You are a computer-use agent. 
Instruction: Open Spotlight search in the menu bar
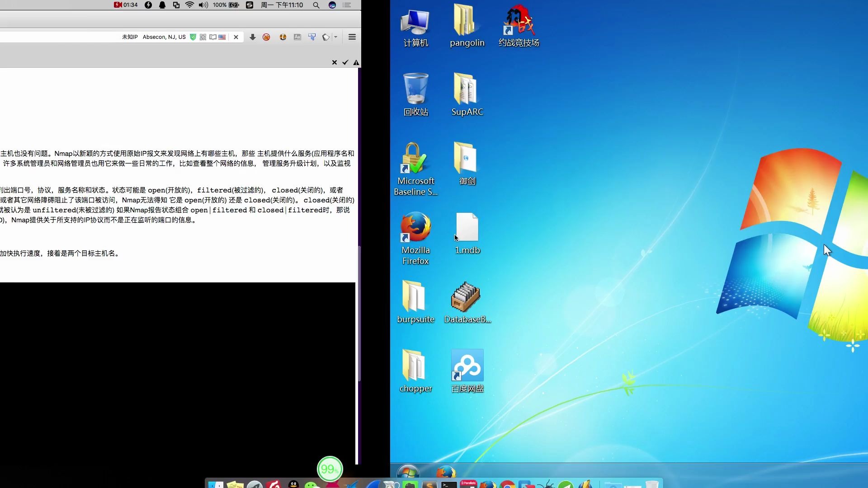316,5
